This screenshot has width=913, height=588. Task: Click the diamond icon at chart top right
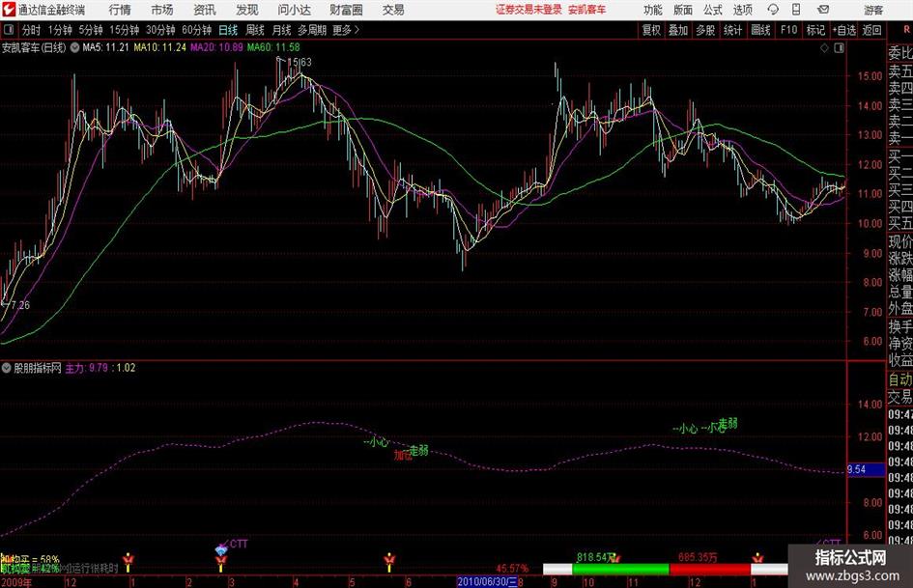(x=824, y=47)
